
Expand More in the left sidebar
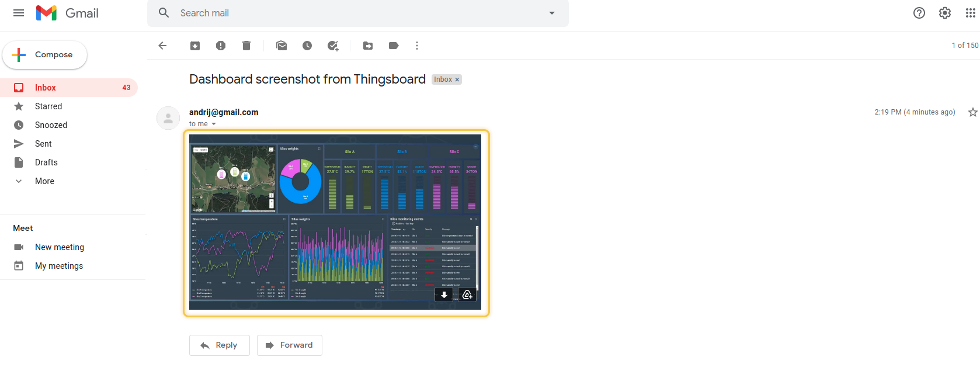coord(44,181)
